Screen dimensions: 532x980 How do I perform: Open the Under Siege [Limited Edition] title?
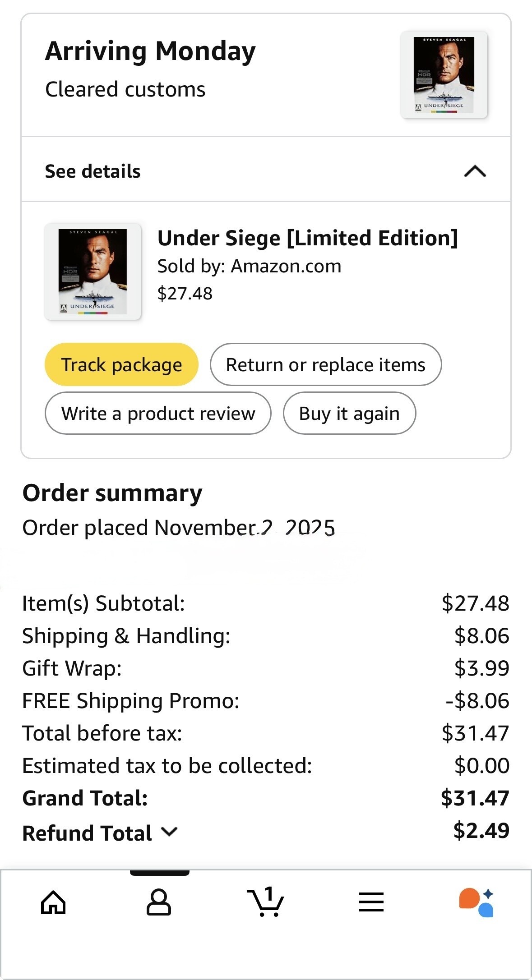(x=308, y=238)
